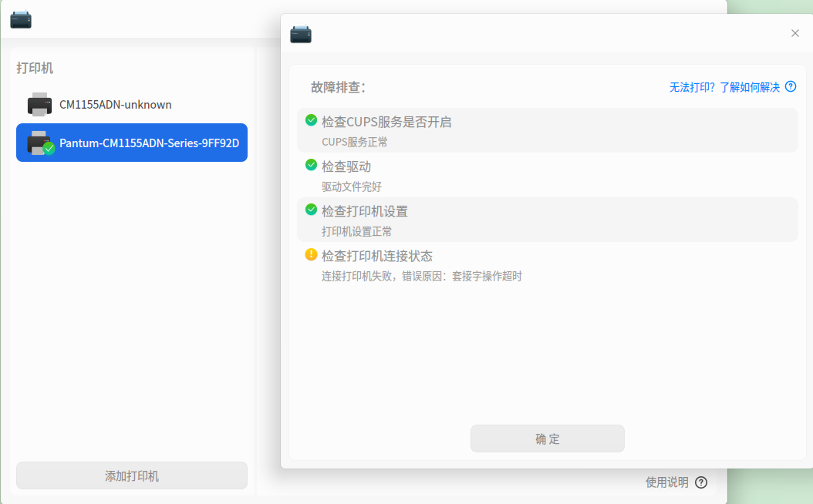Click the 添加打印机 button
Image resolution: width=813 pixels, height=504 pixels.
pyautogui.click(x=132, y=475)
